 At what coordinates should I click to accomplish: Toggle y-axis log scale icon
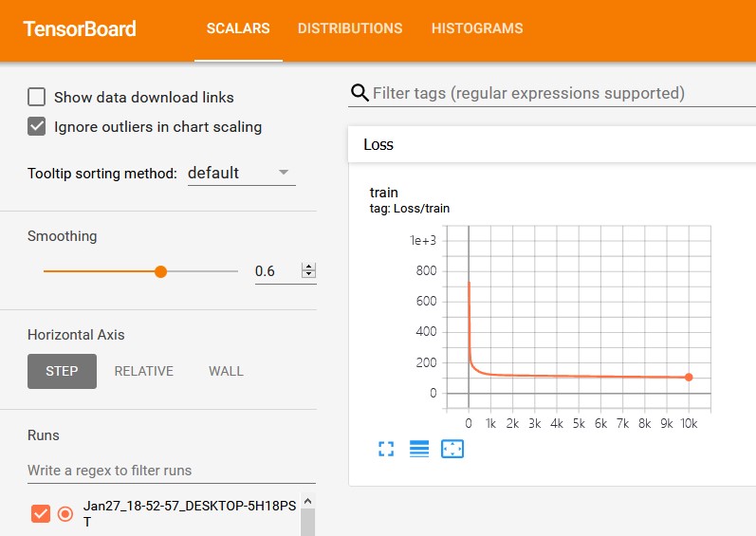pyautogui.click(x=419, y=449)
